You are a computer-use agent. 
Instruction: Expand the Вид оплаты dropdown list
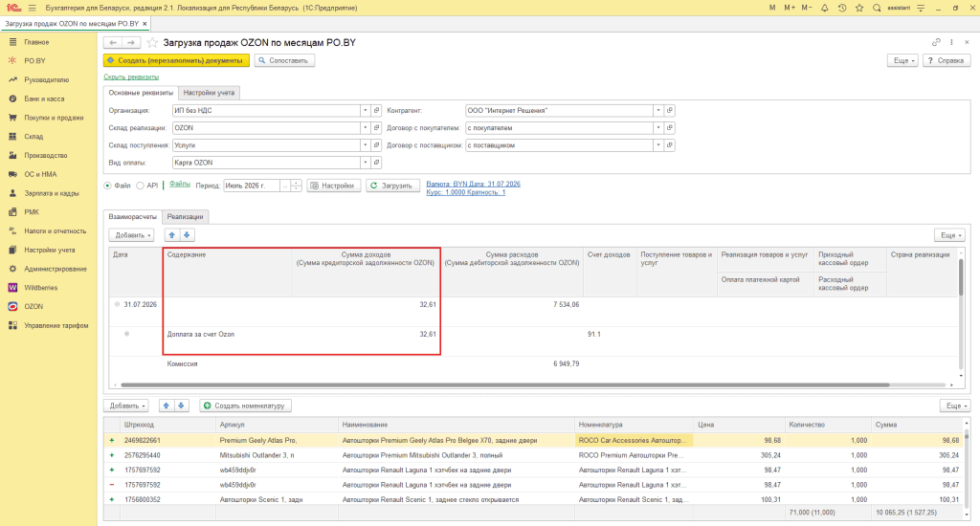click(365, 163)
